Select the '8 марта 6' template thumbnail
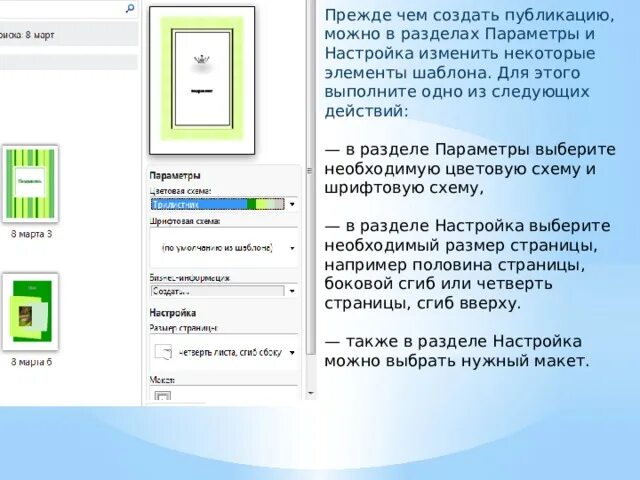This screenshot has height=480, width=640. (x=31, y=312)
